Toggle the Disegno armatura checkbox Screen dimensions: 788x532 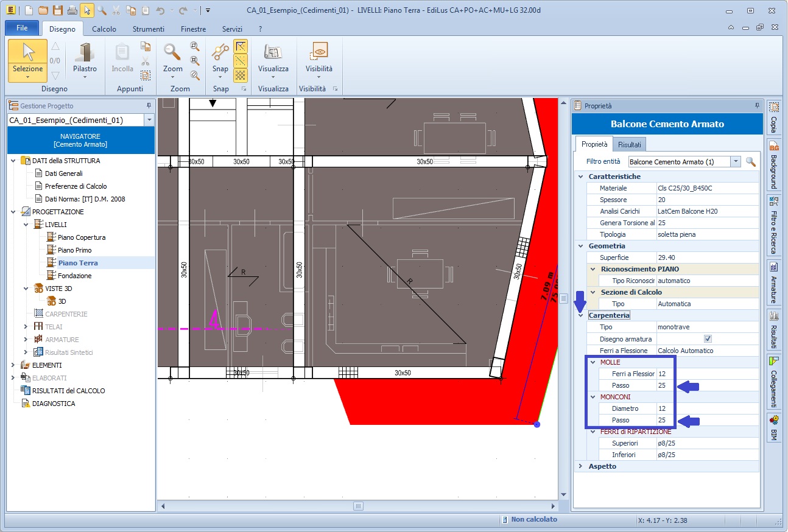tap(707, 339)
